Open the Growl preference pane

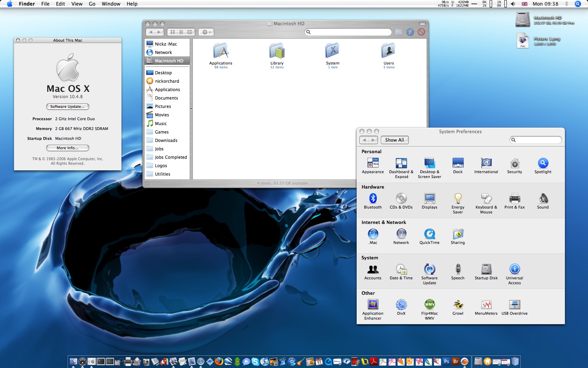point(457,305)
